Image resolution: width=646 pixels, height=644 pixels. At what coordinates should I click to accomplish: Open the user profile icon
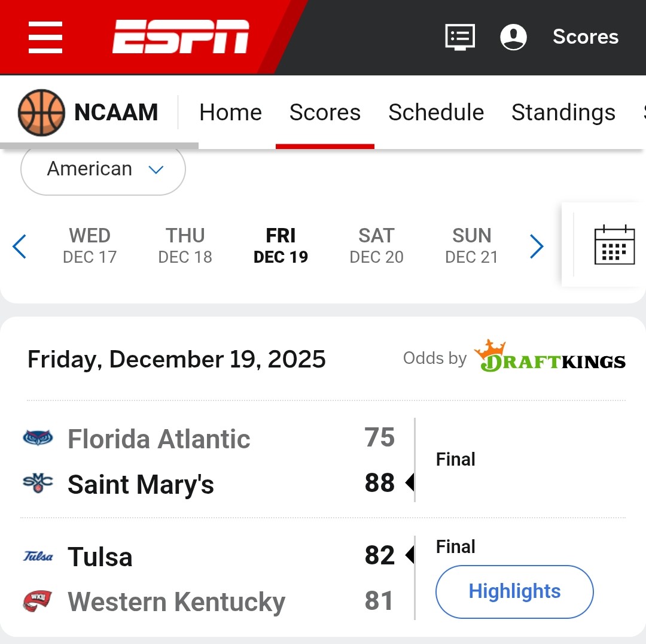click(x=513, y=37)
